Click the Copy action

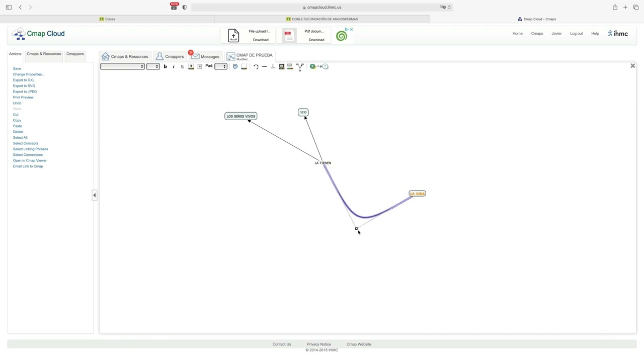[17, 120]
